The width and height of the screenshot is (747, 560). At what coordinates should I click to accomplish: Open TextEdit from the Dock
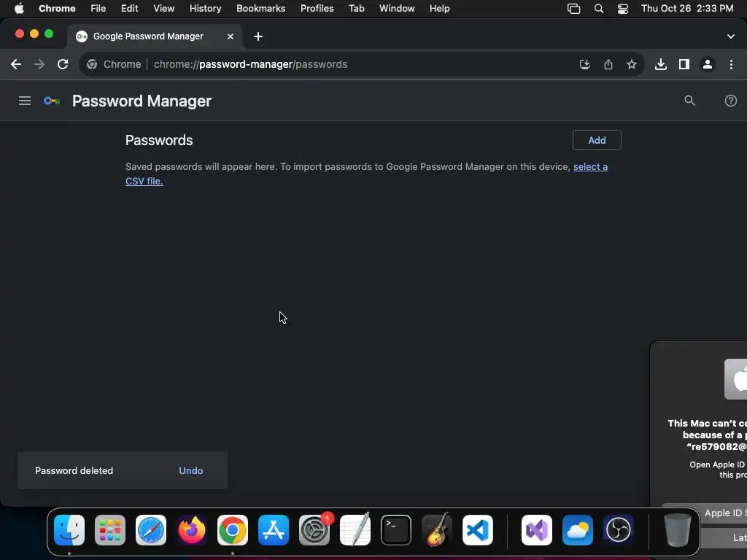coord(355,529)
